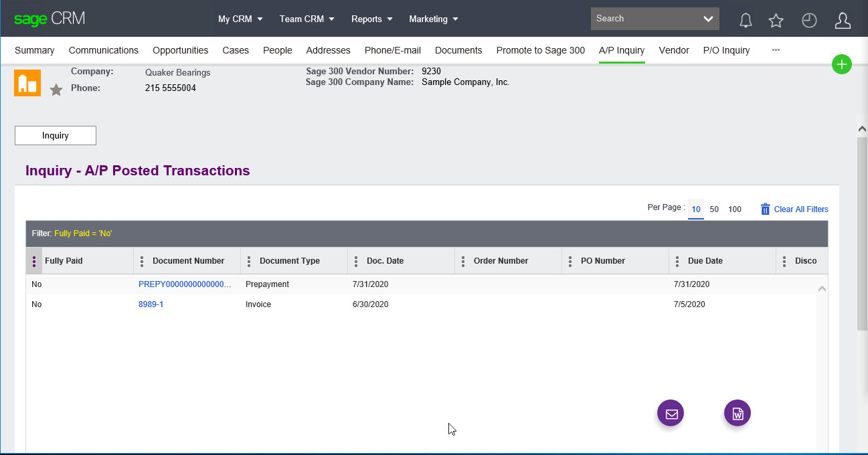Image resolution: width=868 pixels, height=455 pixels.
Task: Open the Reports menu
Action: tap(367, 19)
